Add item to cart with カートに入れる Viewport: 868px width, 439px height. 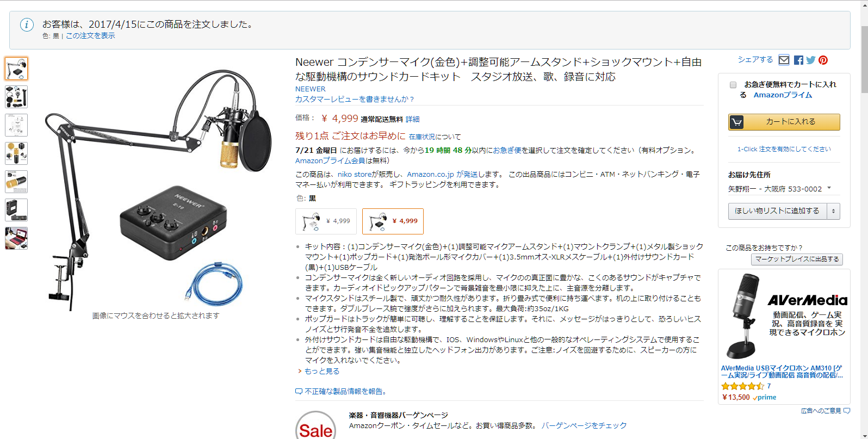click(784, 122)
